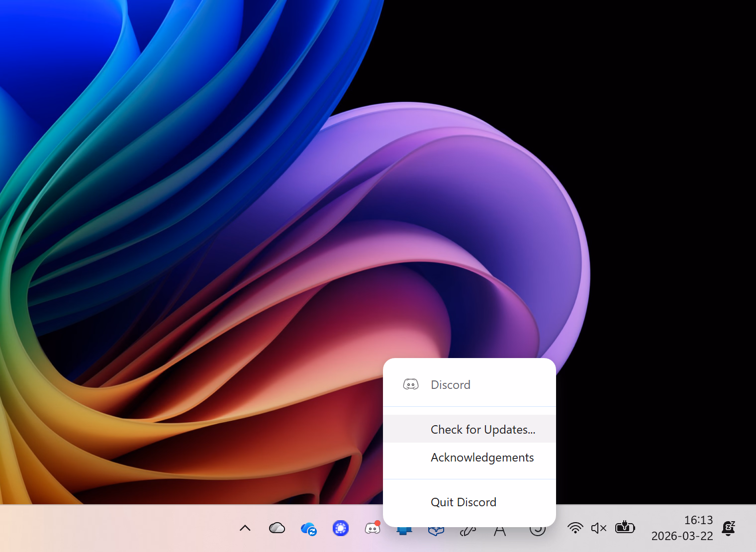Open Discord tray icon with red notification badge
Screen dimensions: 756x552
tap(373, 529)
